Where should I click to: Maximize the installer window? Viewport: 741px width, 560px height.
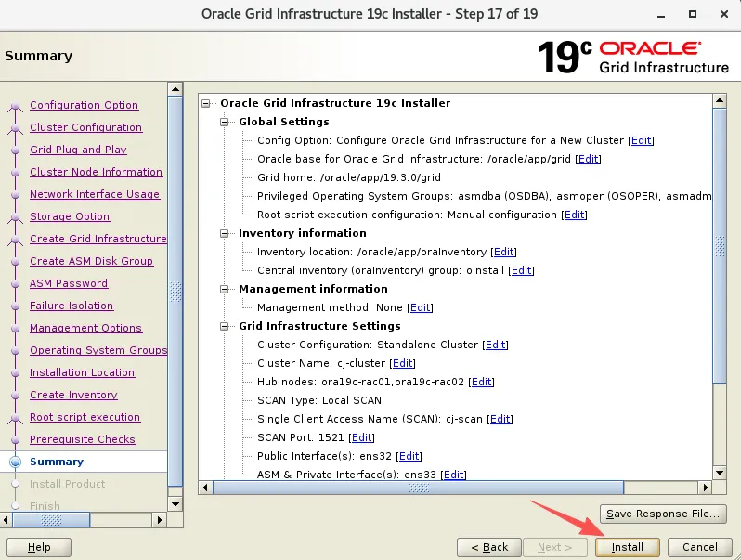click(693, 14)
